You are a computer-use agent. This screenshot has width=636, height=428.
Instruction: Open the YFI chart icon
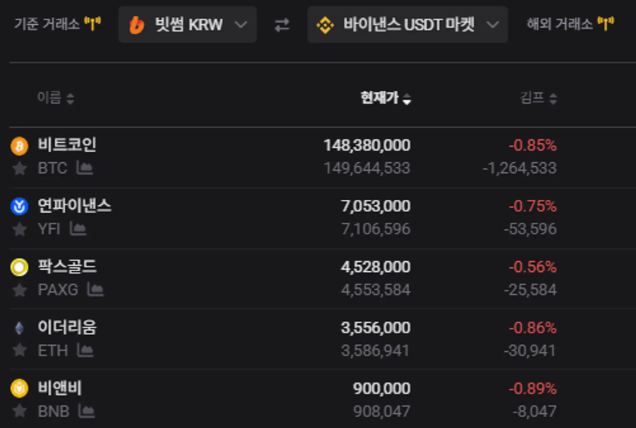(x=78, y=229)
